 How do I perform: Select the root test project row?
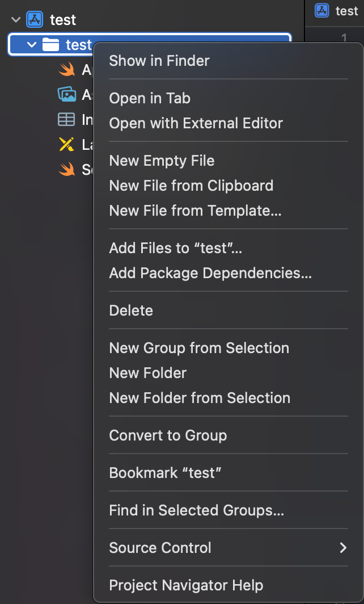[62, 20]
